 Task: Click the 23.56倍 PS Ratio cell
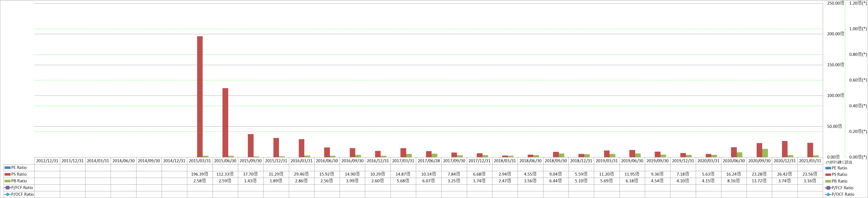coord(810,174)
